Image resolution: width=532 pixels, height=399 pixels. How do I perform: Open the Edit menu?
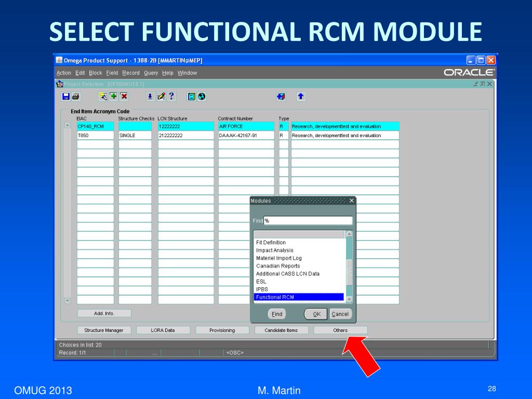pyautogui.click(x=80, y=73)
